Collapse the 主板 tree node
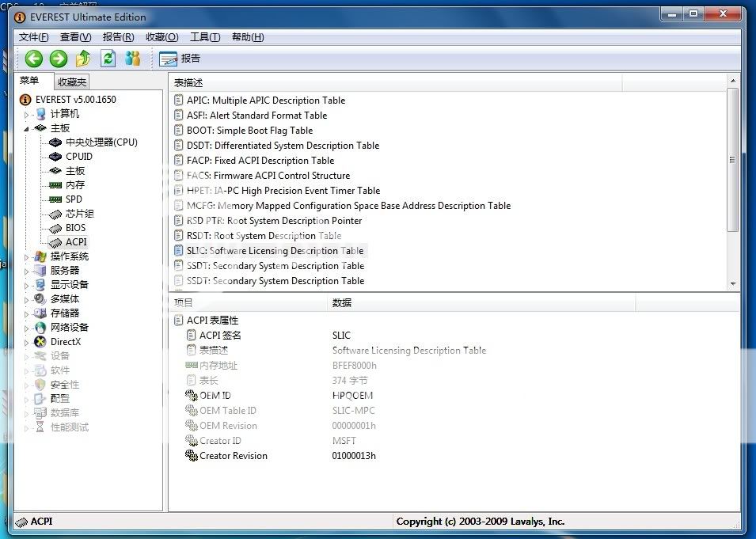The image size is (756, 539). pyautogui.click(x=26, y=129)
